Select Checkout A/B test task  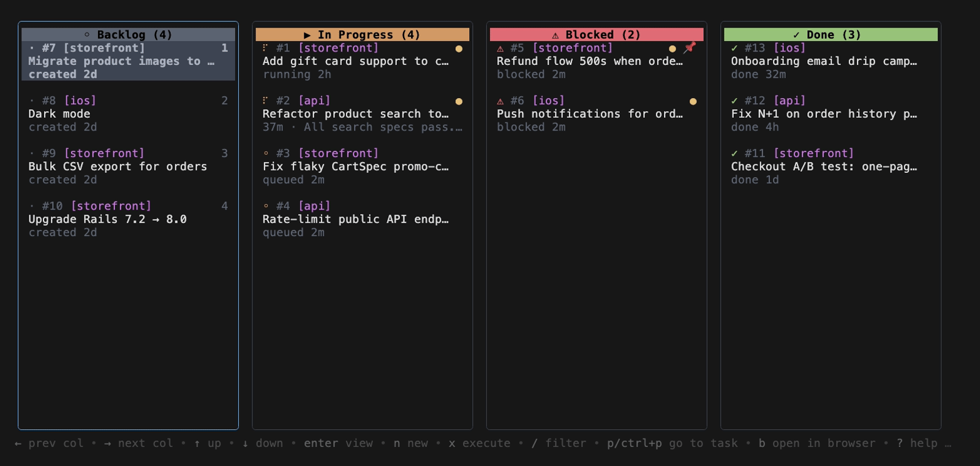pos(831,166)
